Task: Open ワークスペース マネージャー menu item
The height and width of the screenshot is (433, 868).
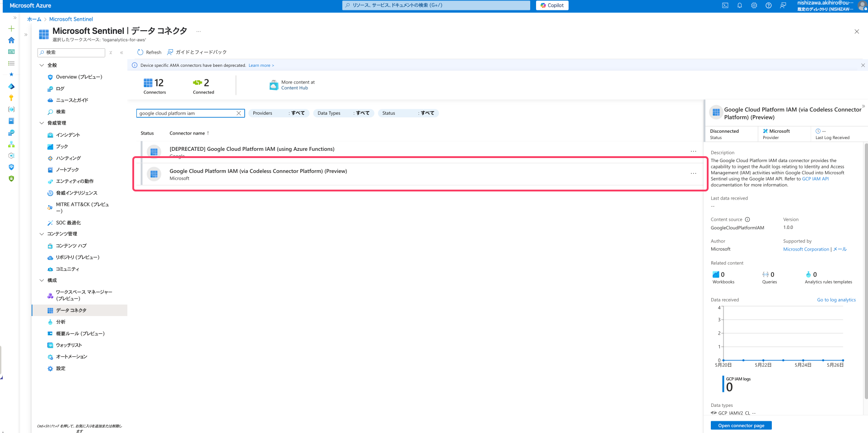Action: point(84,295)
